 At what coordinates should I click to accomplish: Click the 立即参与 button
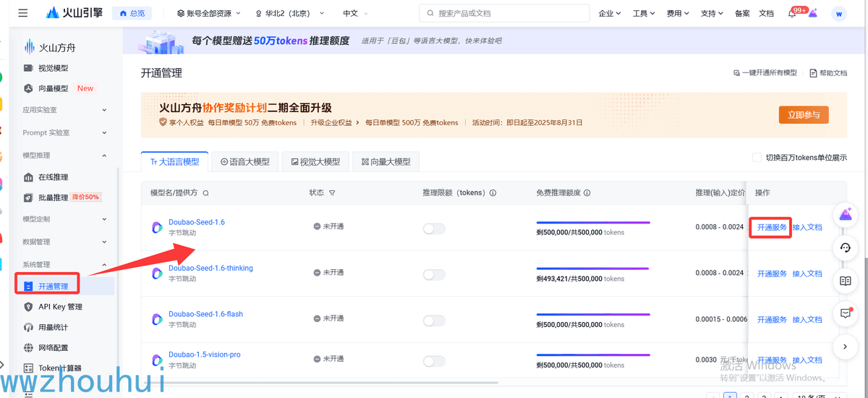coord(804,115)
